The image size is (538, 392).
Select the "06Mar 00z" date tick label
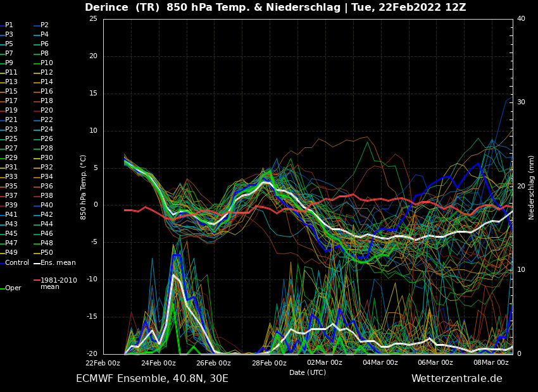pyautogui.click(x=435, y=363)
